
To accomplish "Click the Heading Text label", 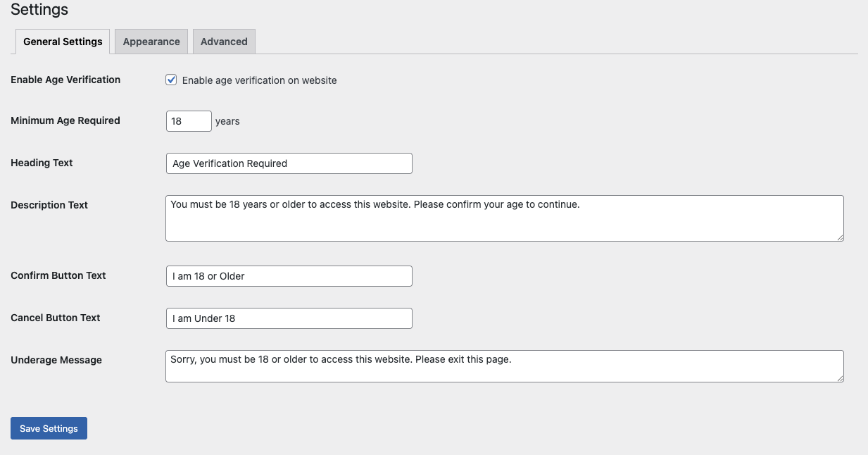I will (42, 163).
